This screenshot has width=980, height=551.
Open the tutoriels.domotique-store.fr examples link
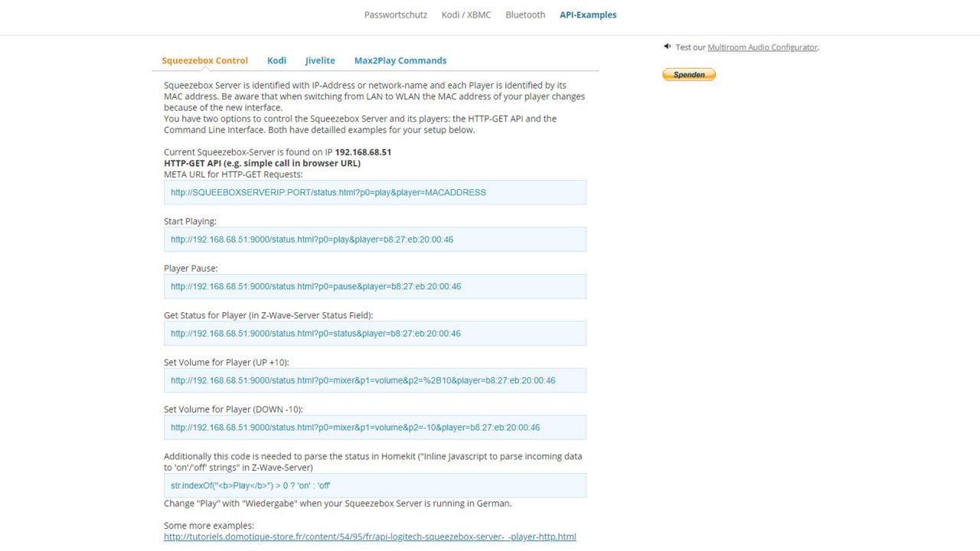(x=370, y=537)
